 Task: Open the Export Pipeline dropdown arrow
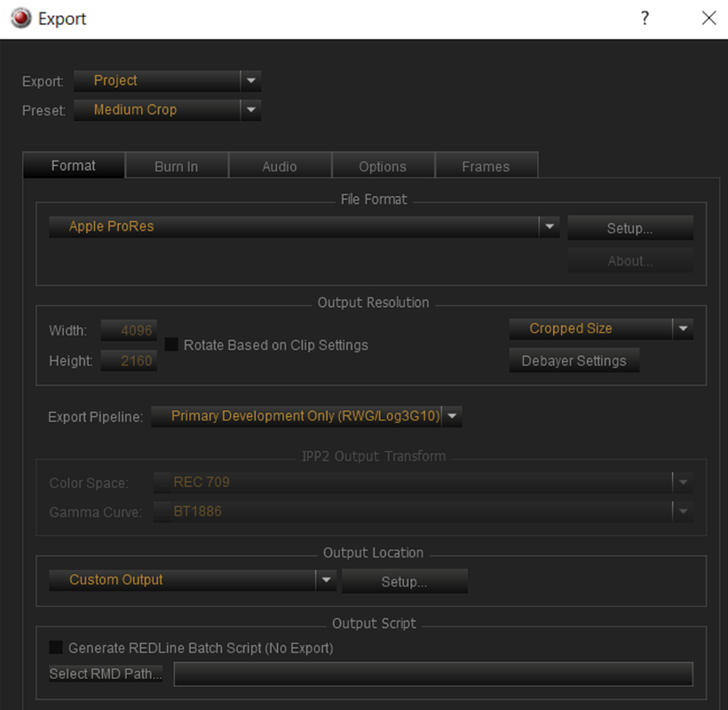pyautogui.click(x=452, y=416)
